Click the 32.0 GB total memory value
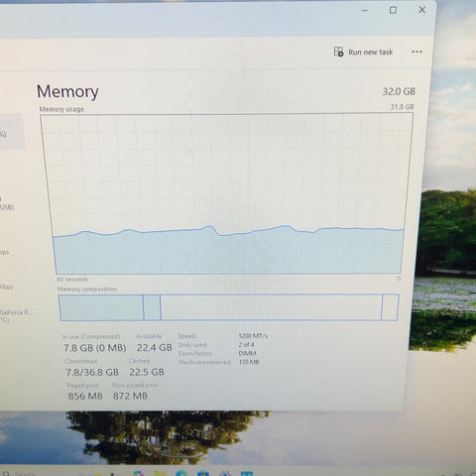This screenshot has height=476, width=476. 399,91
